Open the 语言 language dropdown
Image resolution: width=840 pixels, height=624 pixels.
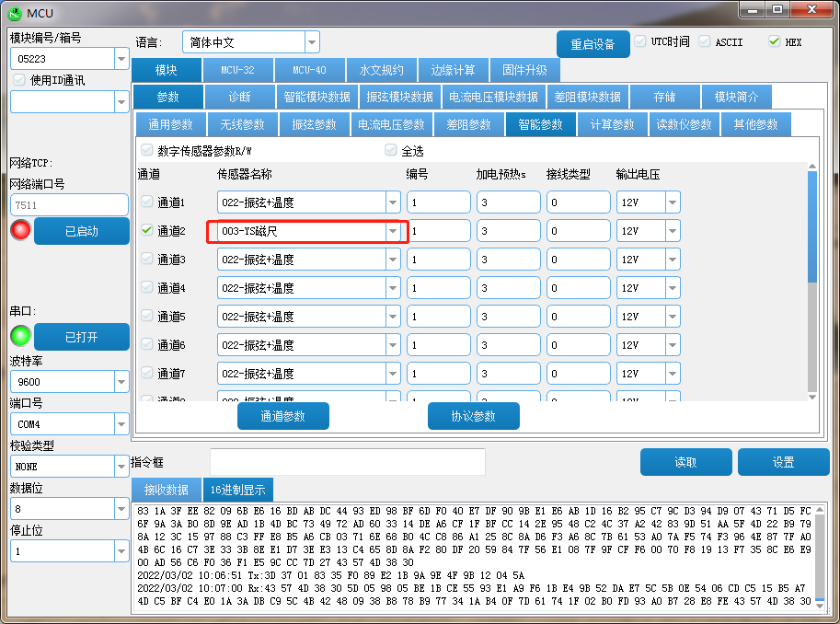(x=312, y=42)
